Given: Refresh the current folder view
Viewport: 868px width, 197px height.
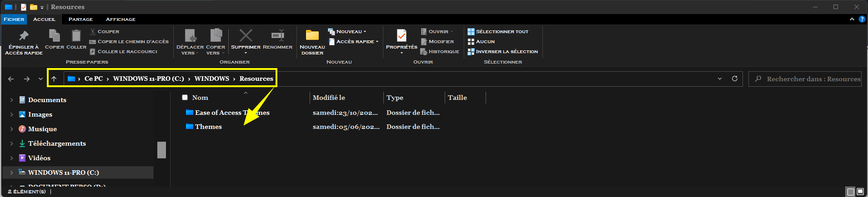Looking at the screenshot, I should pyautogui.click(x=734, y=79).
